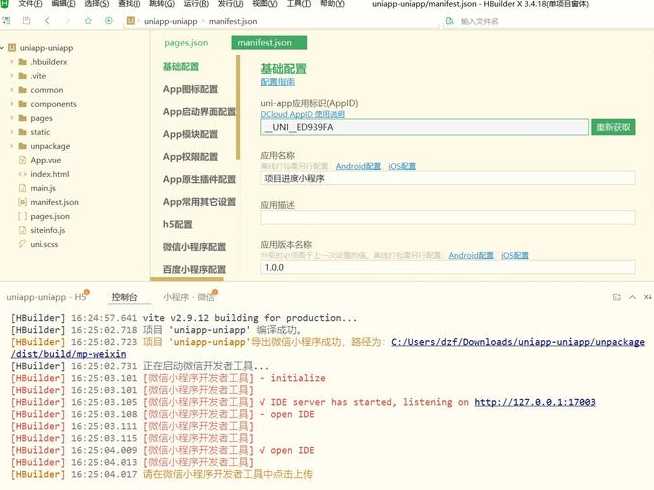Image resolution: width=654 pixels, height=490 pixels.
Task: Expand the pages folder
Action: [12, 118]
